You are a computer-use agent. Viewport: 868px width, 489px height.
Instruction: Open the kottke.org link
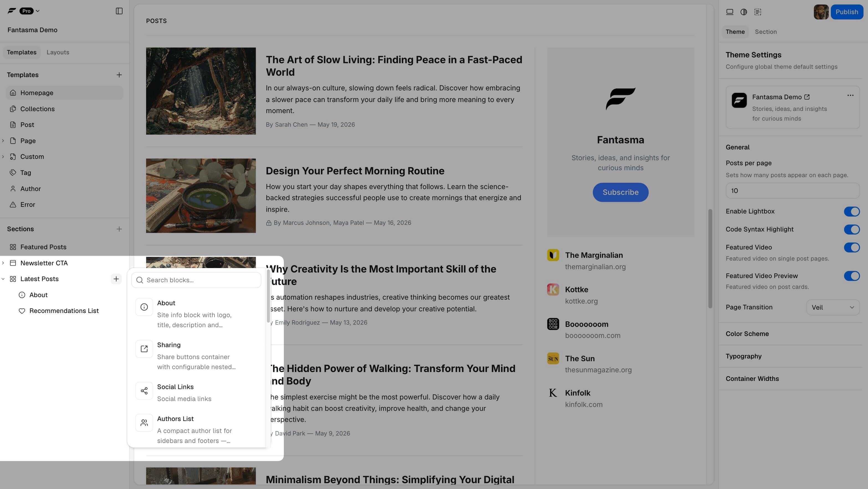click(x=581, y=301)
